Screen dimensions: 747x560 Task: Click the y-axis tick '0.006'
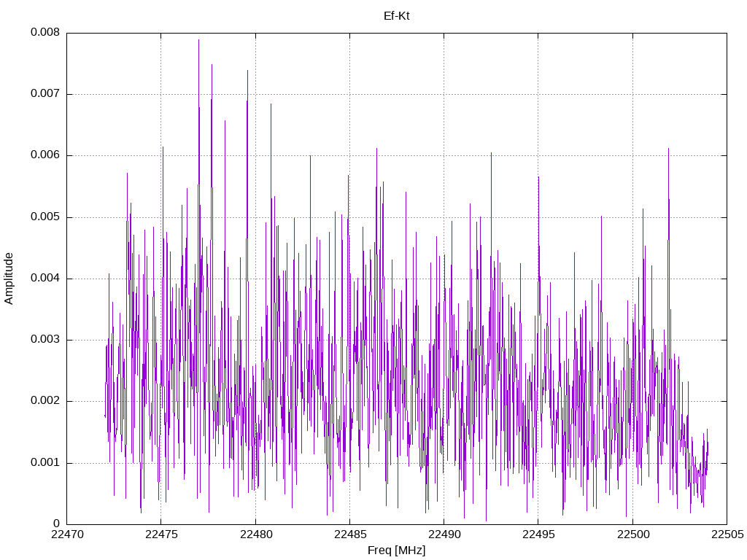click(x=45, y=155)
